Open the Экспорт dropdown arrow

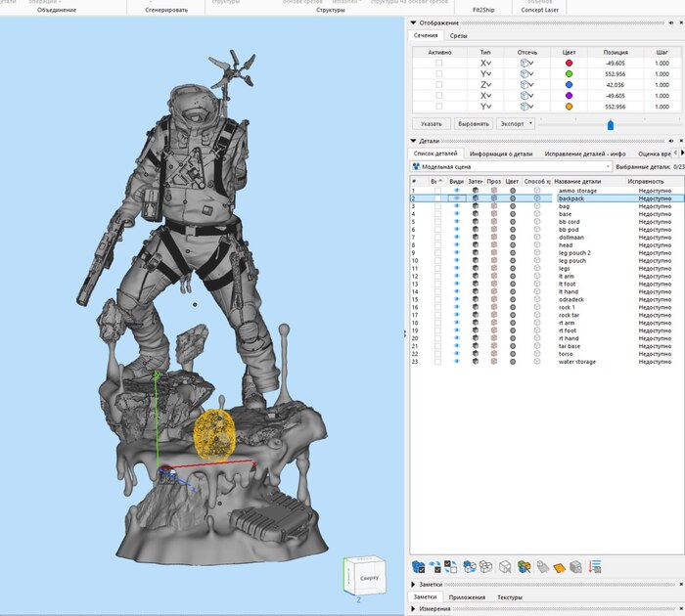pos(530,123)
